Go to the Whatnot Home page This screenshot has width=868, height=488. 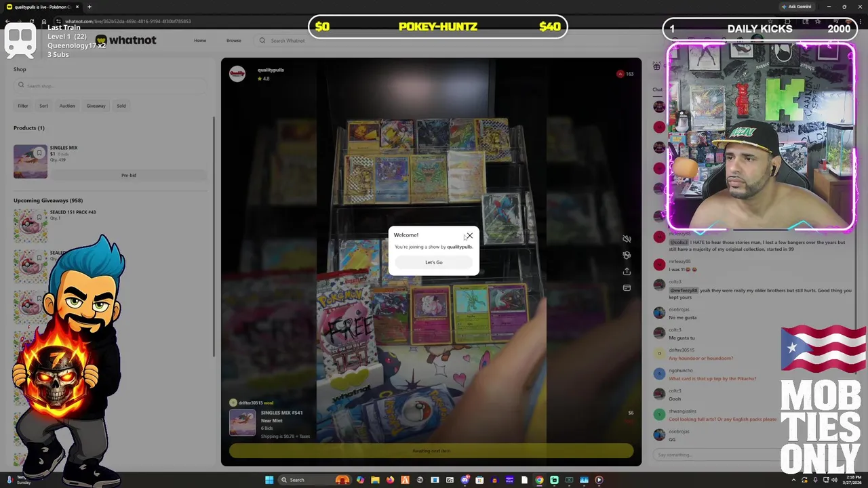click(x=200, y=41)
